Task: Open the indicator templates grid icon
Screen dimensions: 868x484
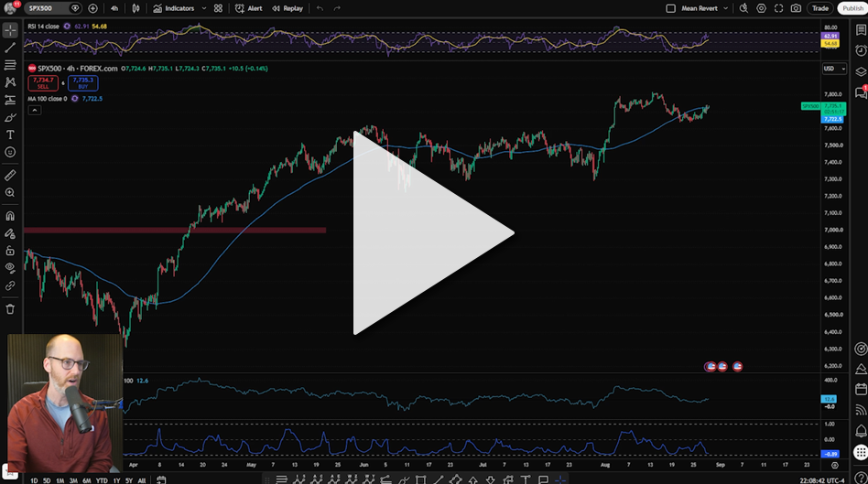Action: coord(218,8)
